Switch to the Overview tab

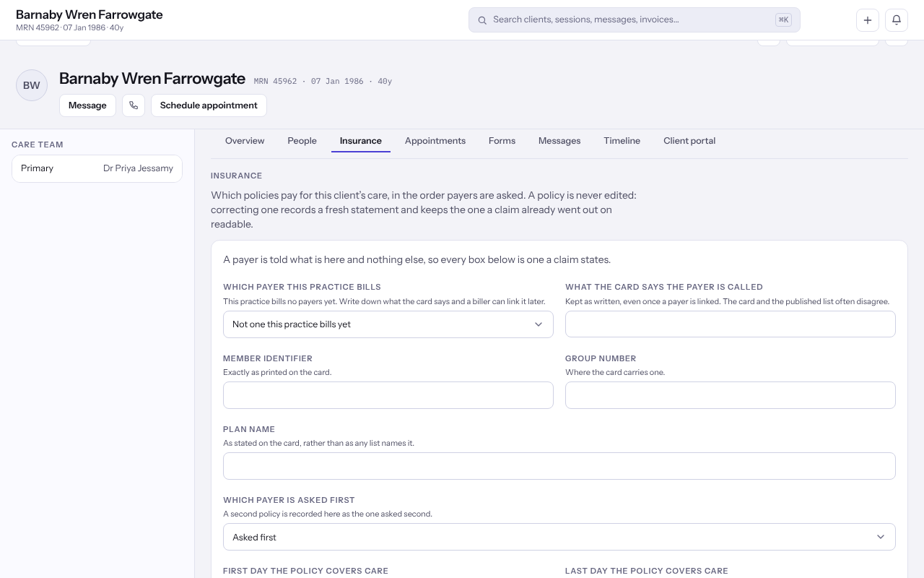(x=245, y=141)
